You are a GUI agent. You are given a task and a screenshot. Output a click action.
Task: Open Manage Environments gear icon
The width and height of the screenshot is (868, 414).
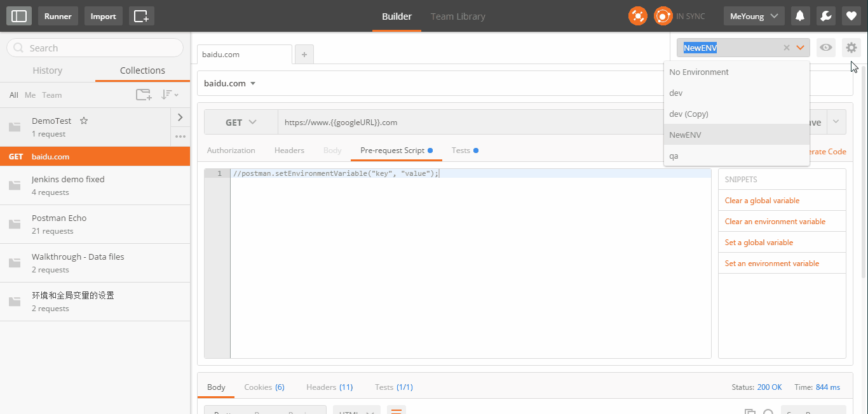click(851, 48)
